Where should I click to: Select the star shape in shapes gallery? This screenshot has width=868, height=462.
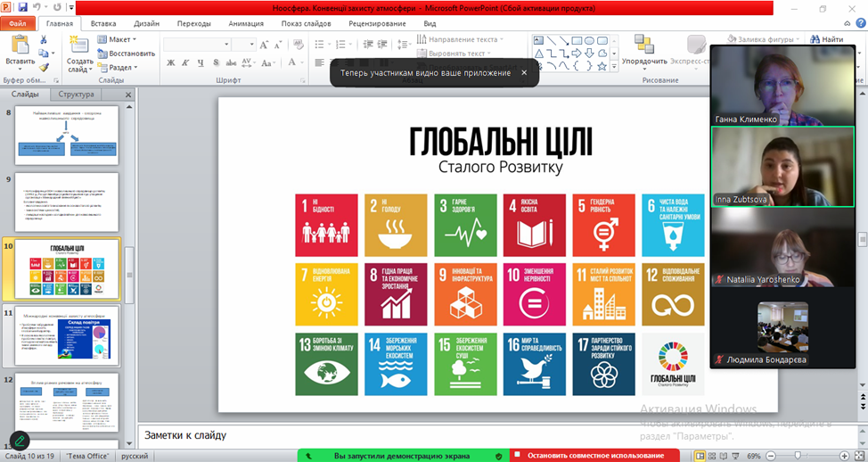click(x=603, y=65)
